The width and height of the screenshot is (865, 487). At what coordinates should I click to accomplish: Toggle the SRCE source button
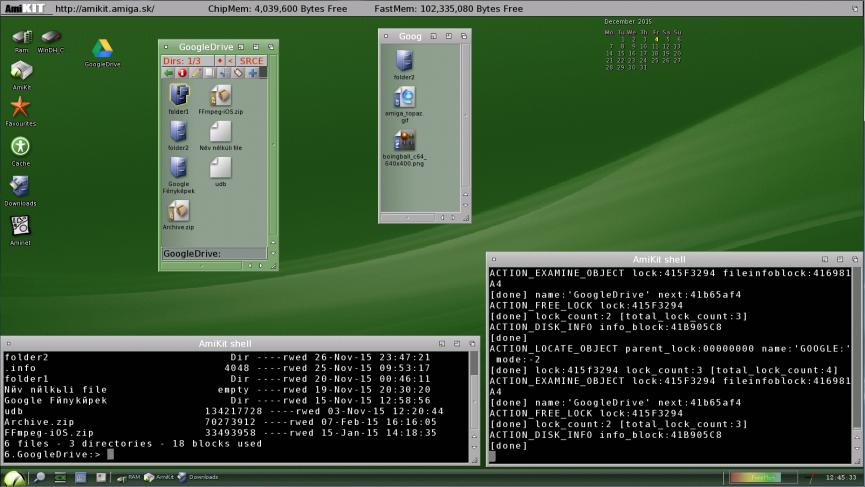tap(252, 61)
